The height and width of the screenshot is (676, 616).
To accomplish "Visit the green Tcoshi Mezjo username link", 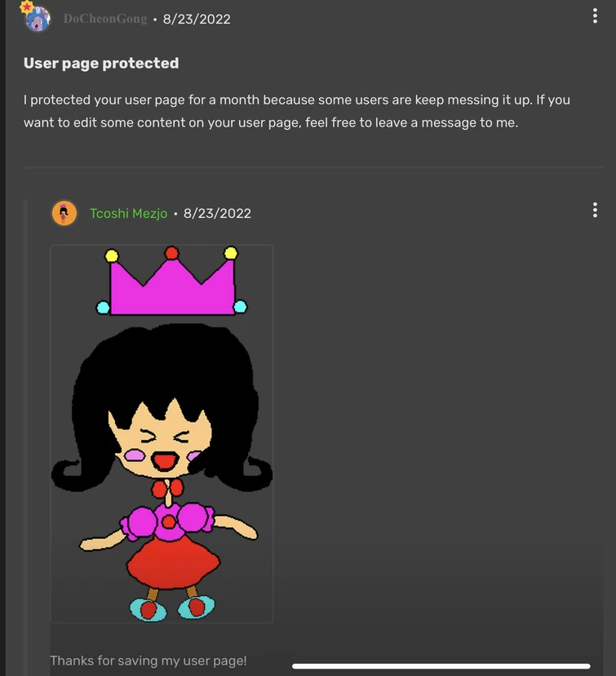I will [128, 213].
